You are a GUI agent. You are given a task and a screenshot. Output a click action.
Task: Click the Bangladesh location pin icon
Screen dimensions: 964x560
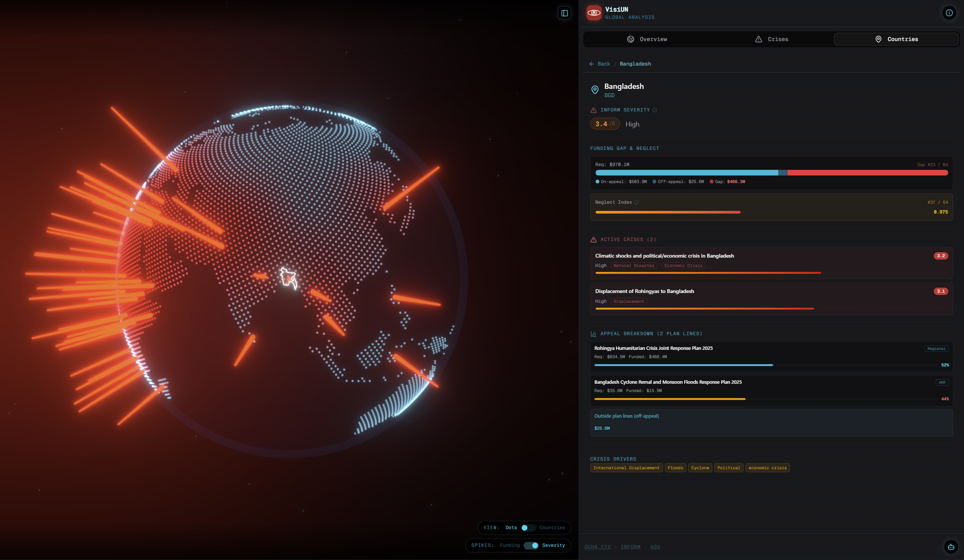pyautogui.click(x=595, y=90)
